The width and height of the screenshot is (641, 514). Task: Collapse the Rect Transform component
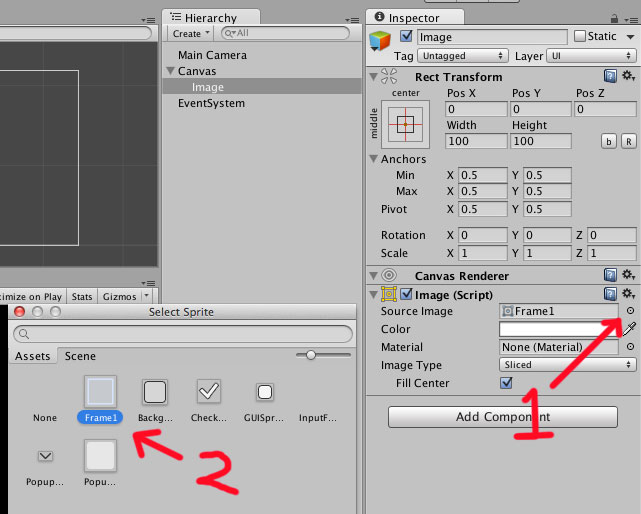(x=373, y=76)
